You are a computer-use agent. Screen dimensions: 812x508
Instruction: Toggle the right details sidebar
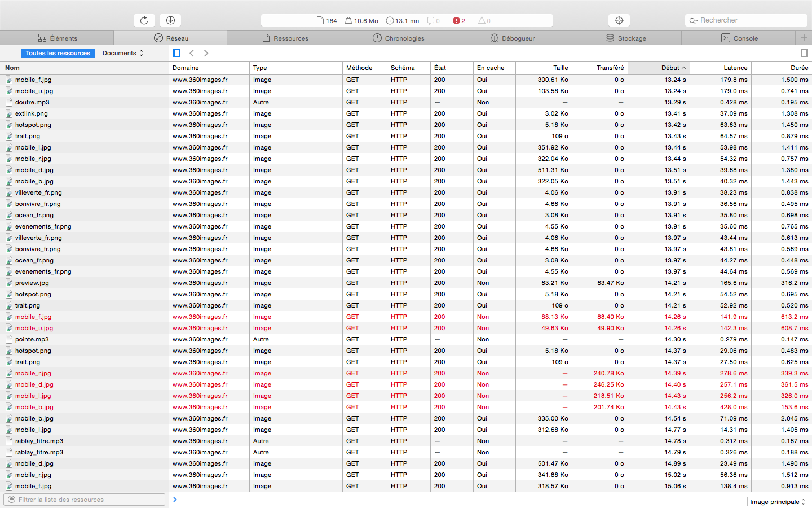click(804, 53)
